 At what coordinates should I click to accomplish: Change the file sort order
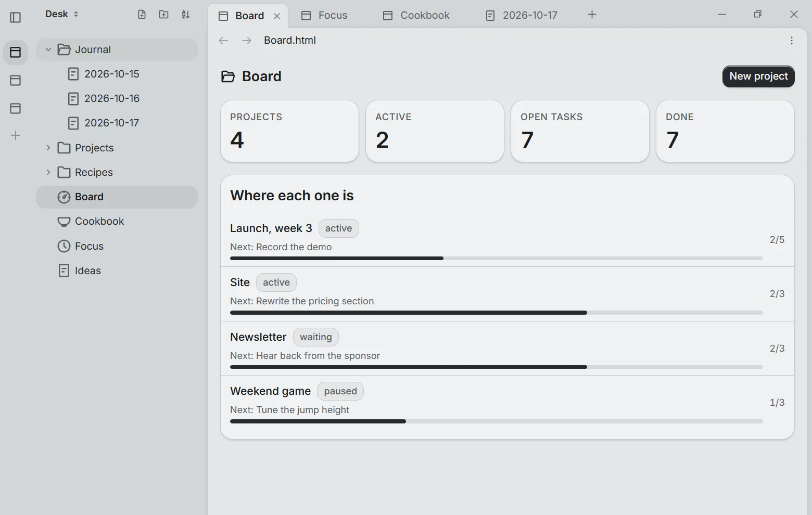(185, 15)
